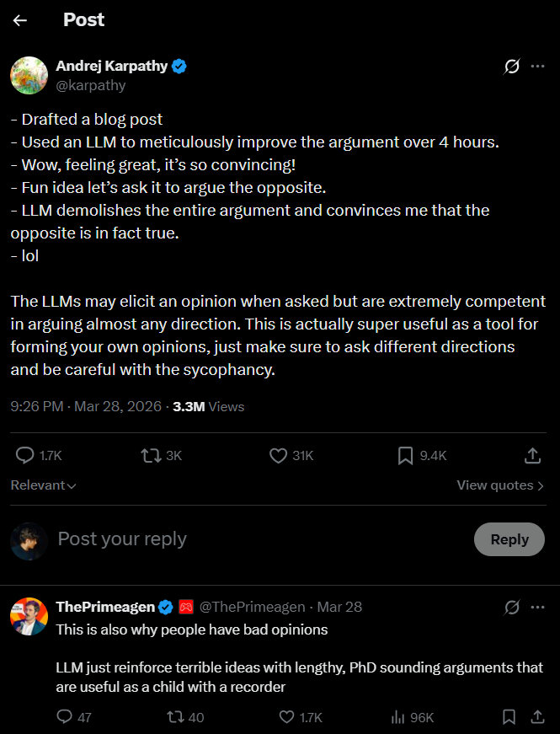This screenshot has height=734, width=560.
Task: Open the reply icon on the main post
Action: pyautogui.click(x=24, y=455)
